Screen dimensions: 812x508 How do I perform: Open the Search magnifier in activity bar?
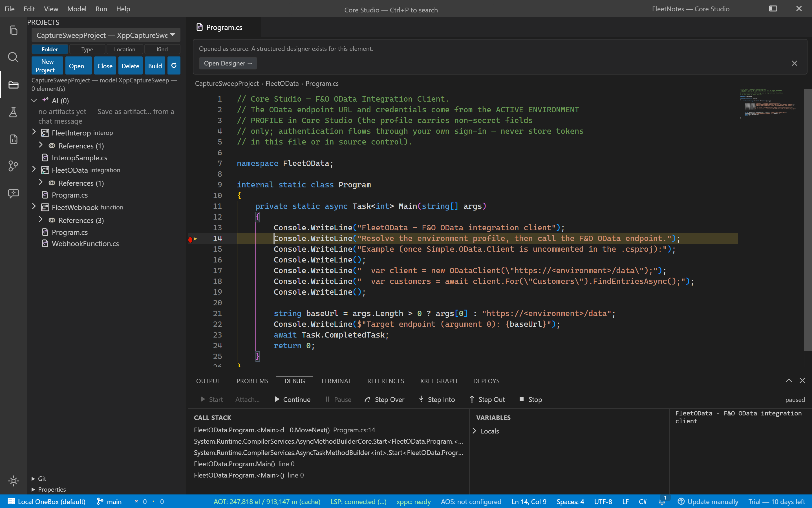coord(14,58)
